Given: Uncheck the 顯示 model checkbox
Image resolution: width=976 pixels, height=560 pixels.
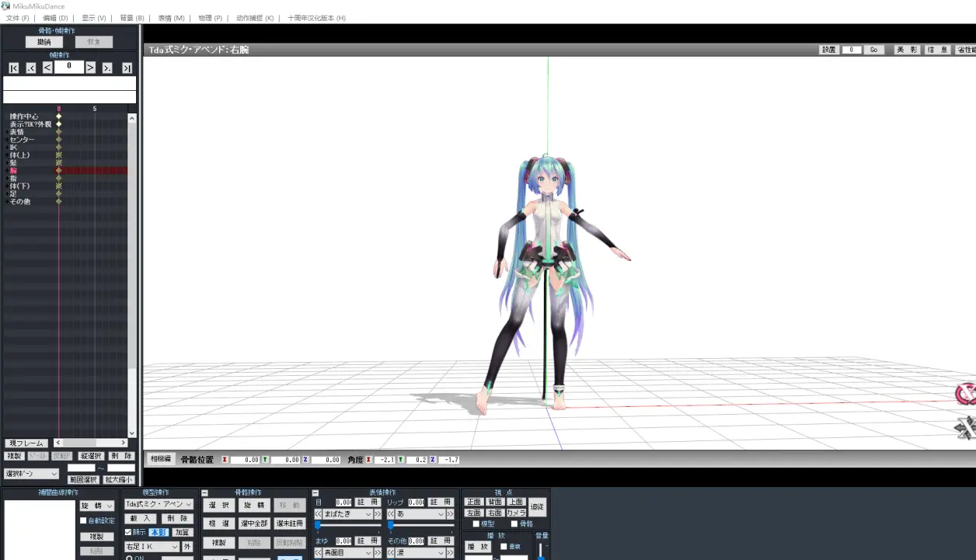Looking at the screenshot, I should (128, 533).
